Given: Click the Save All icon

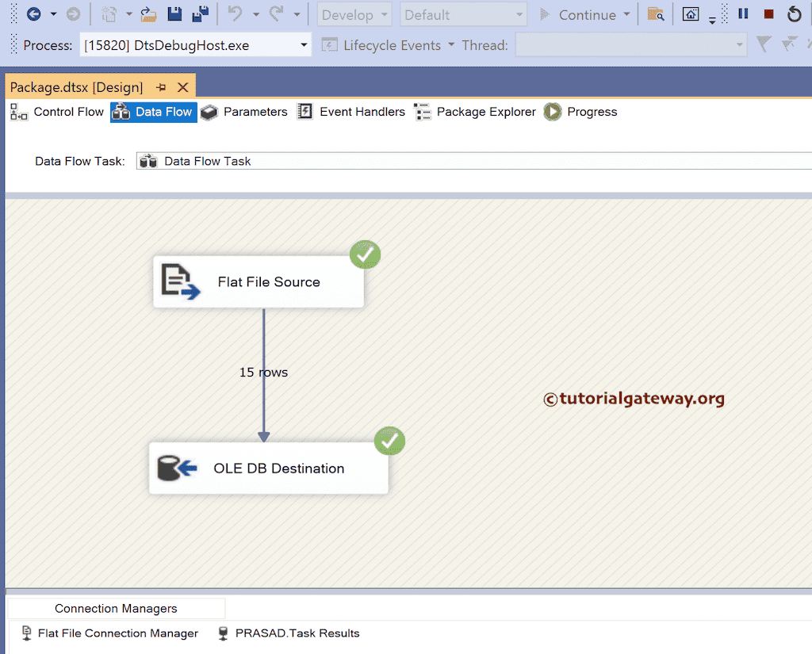Looking at the screenshot, I should tap(198, 13).
